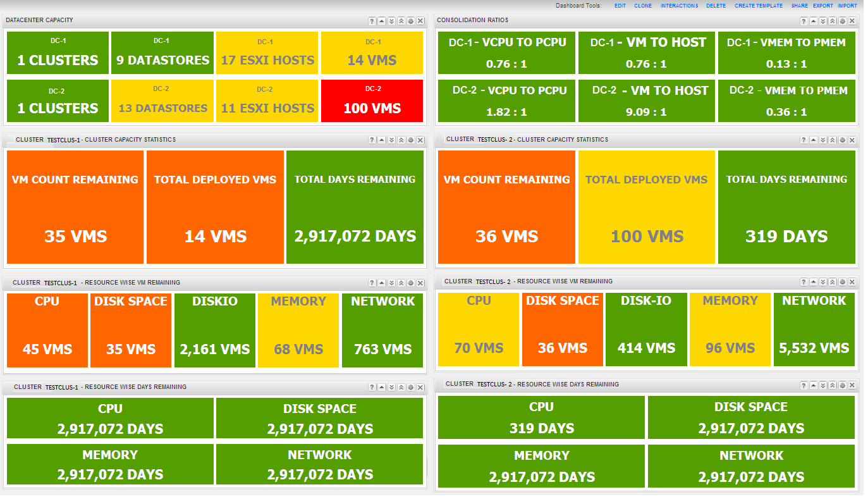The image size is (868, 499).
Task: Open help on TESTCLUS-1 Resource Wise VM Remaining
Action: pos(372,282)
